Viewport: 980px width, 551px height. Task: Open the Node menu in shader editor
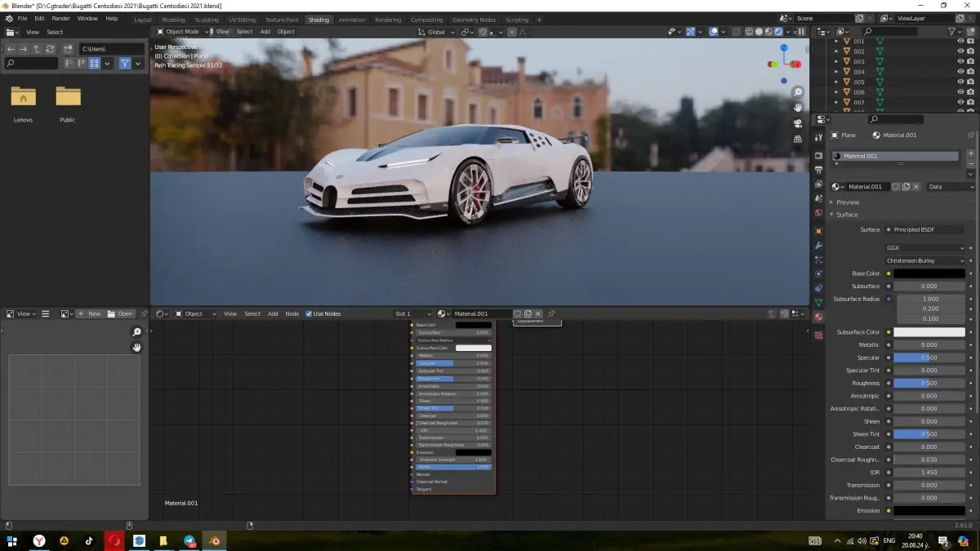pos(292,313)
